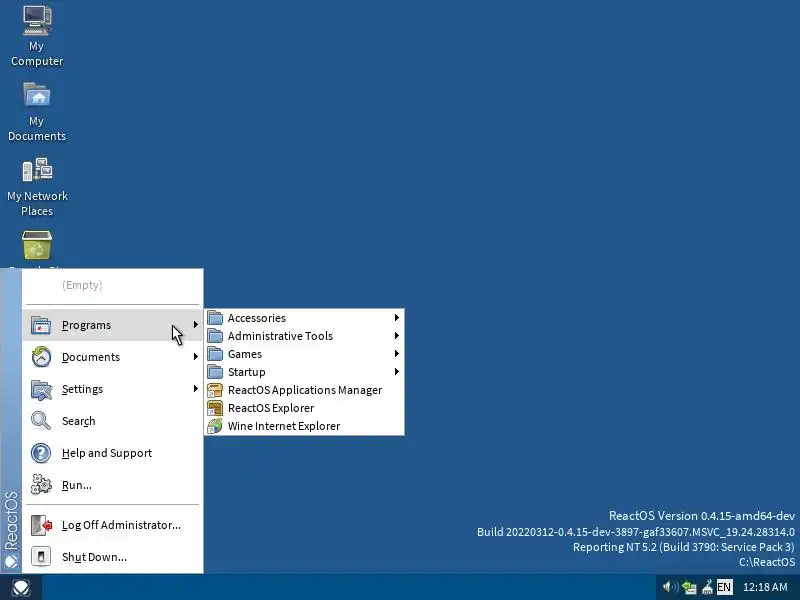Click the 12:18 AM taskbar clock
The height and width of the screenshot is (600, 800).
[x=765, y=587]
